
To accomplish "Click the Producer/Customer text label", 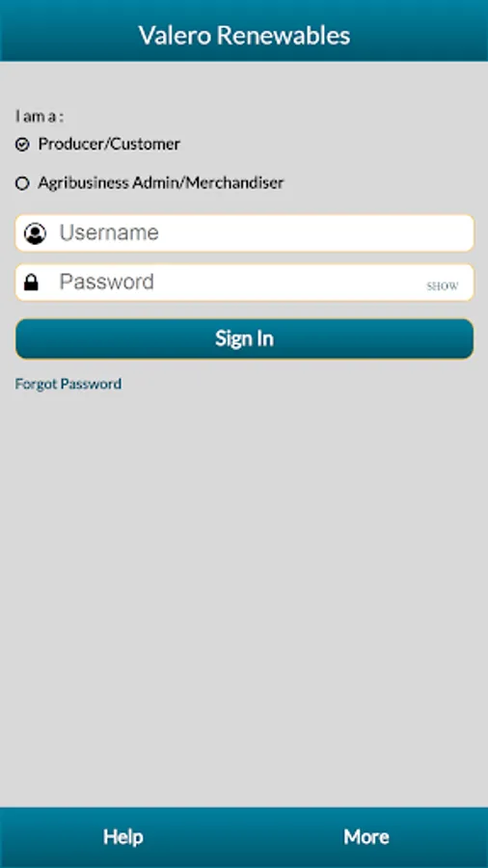I will coord(109,144).
